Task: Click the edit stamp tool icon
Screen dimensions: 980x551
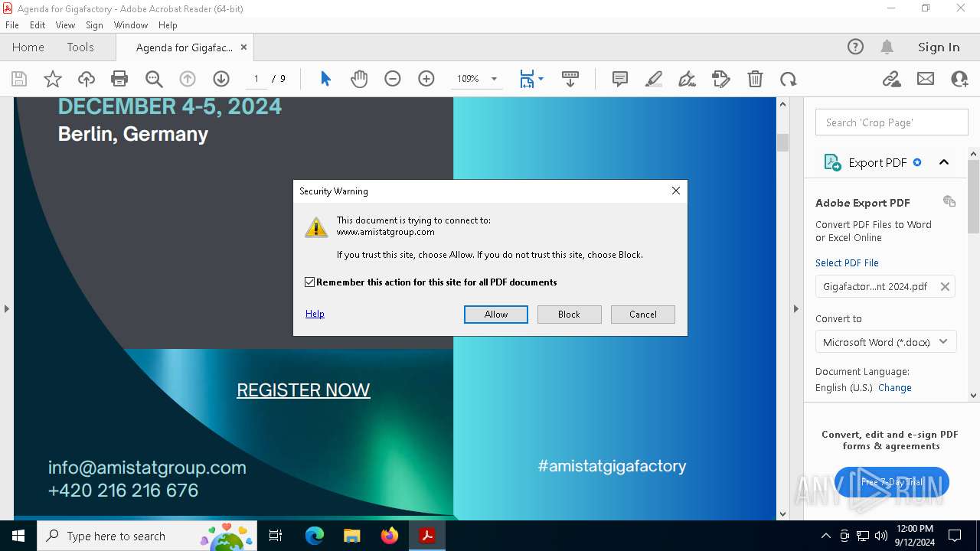Action: [721, 79]
